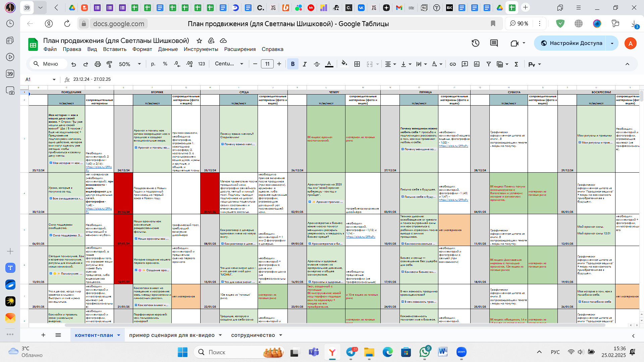Create a filter with funnel icon
This screenshot has height=362, width=644.
(x=489, y=64)
